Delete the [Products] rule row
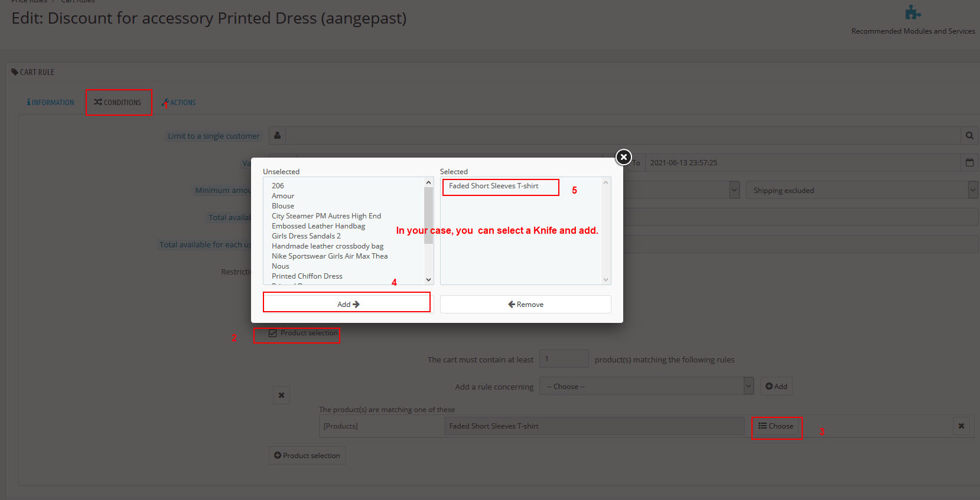This screenshot has height=500, width=980. coord(961,426)
